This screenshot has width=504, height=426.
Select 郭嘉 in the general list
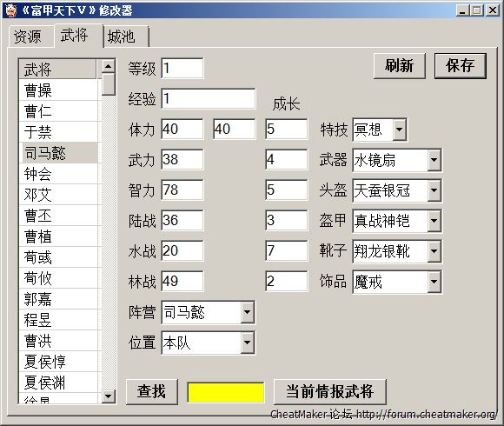[58, 299]
